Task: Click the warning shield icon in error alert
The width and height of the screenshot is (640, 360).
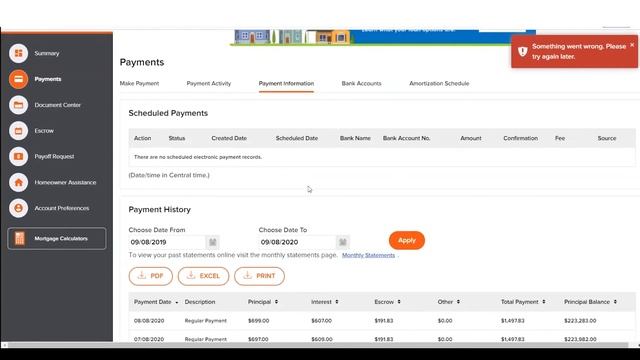Action: pyautogui.click(x=522, y=51)
